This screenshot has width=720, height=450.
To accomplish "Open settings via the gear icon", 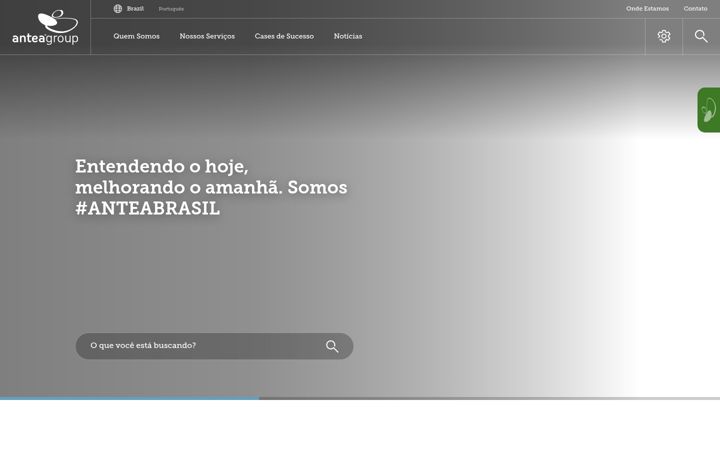I will pos(664,36).
